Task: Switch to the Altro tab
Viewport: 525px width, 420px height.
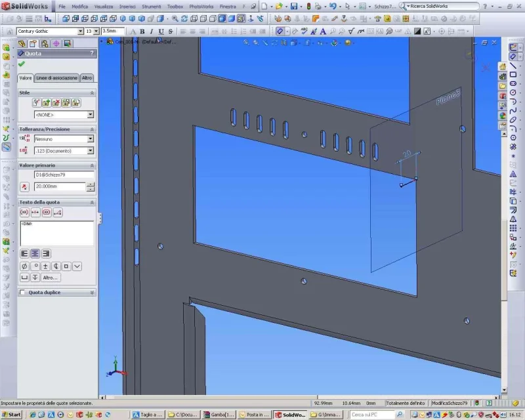Action: 87,78
